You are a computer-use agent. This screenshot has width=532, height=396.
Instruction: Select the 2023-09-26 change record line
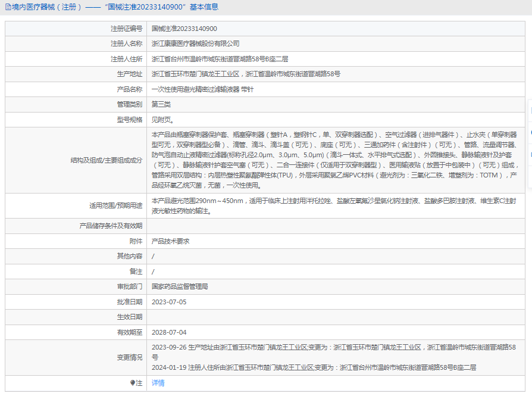(x=334, y=353)
